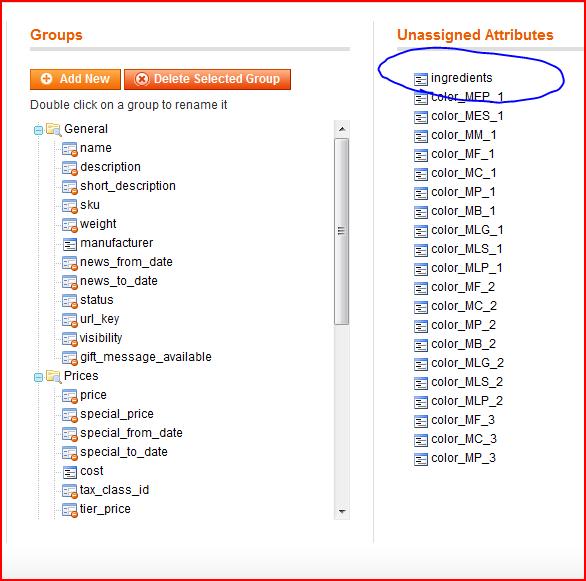Collapse the Prices group tree node

point(38,377)
